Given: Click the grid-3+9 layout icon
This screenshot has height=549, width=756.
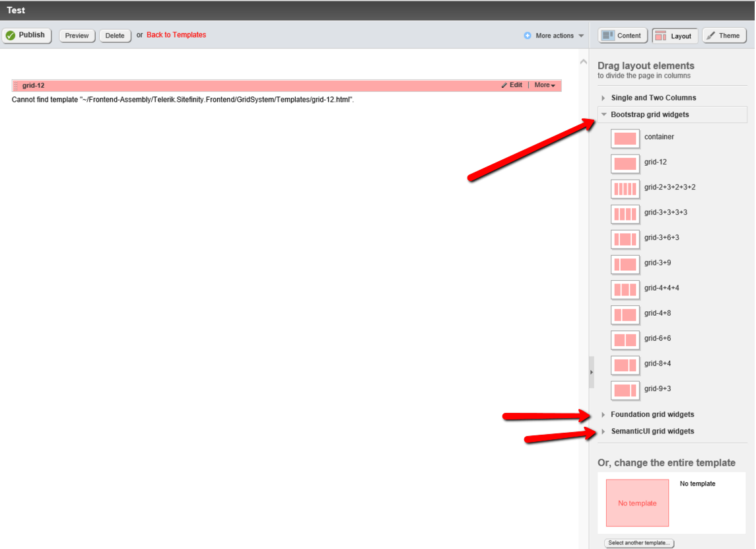Looking at the screenshot, I should click(x=625, y=264).
